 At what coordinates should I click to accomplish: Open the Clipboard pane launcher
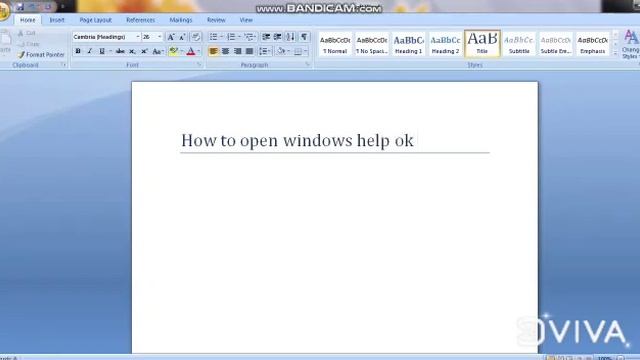(63, 65)
